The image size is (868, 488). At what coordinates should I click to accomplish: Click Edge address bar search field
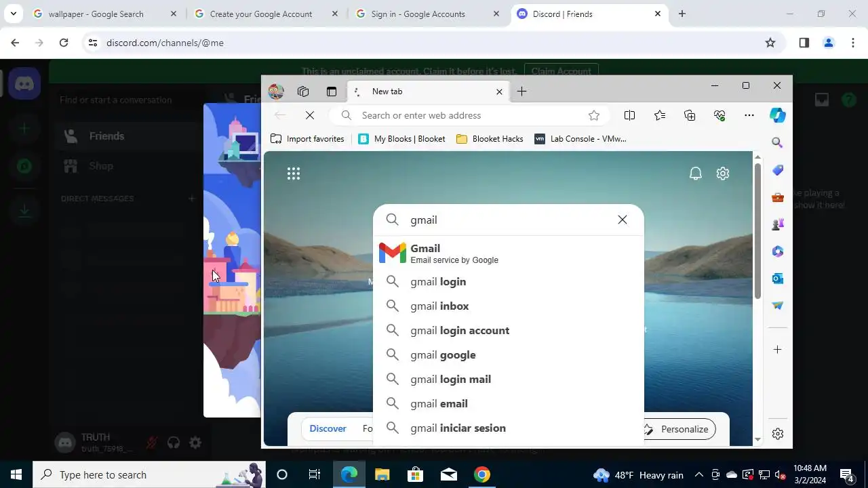(469, 115)
